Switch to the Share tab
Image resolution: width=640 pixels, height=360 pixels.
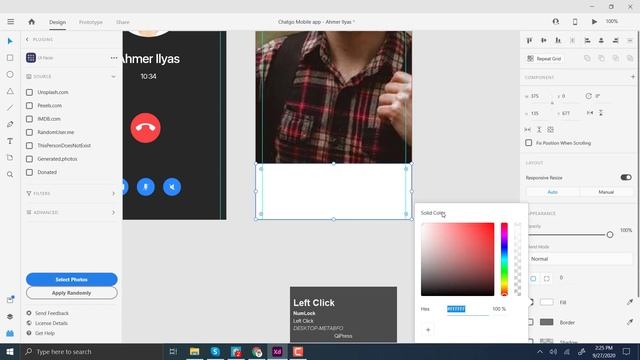(122, 22)
